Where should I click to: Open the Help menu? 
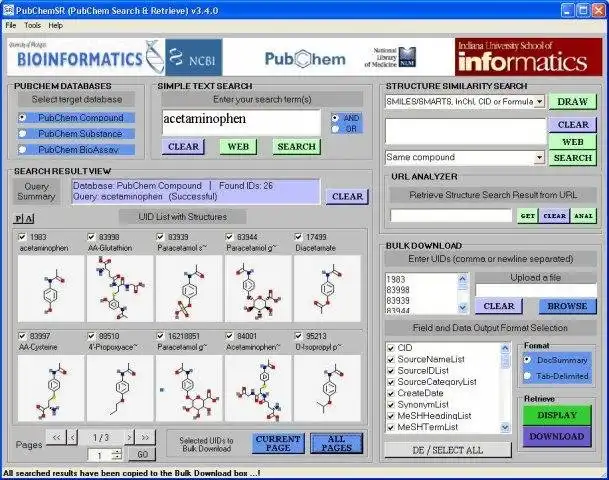click(56, 25)
